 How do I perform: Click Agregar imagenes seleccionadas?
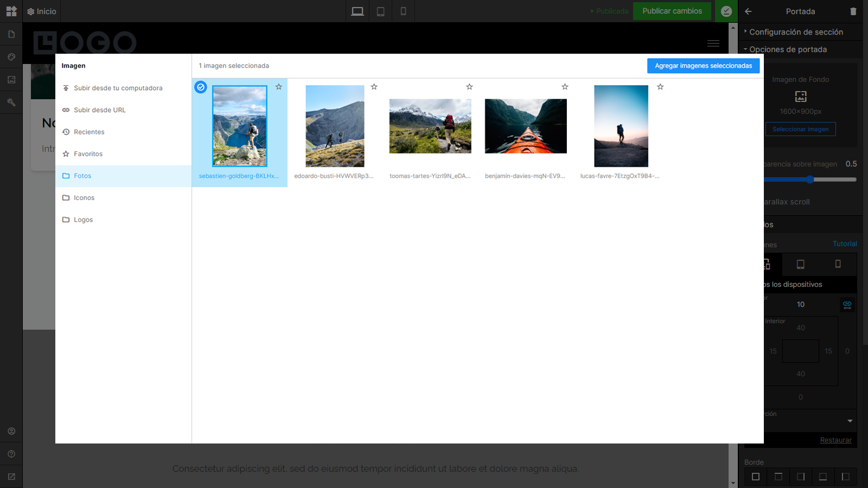click(x=703, y=66)
